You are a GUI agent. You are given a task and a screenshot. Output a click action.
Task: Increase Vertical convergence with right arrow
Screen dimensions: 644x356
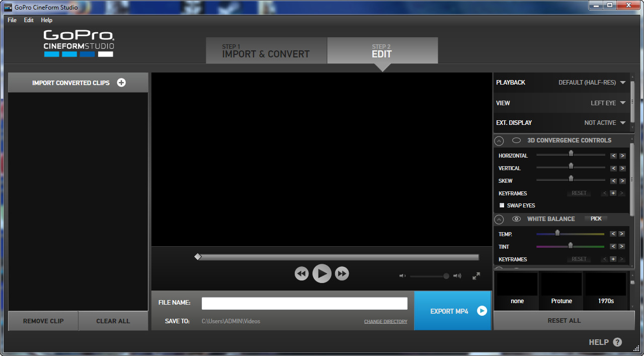[x=622, y=168]
